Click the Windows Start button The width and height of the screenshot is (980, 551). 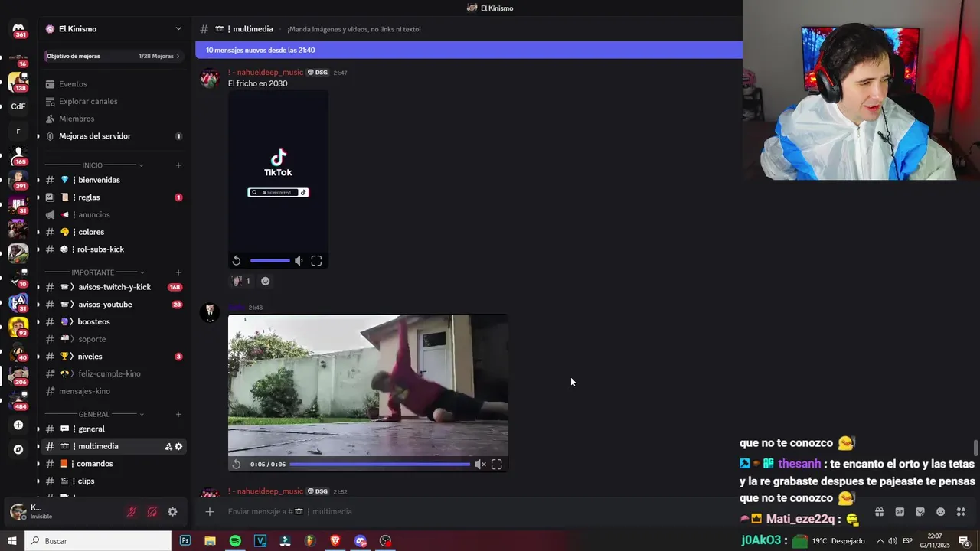point(12,541)
